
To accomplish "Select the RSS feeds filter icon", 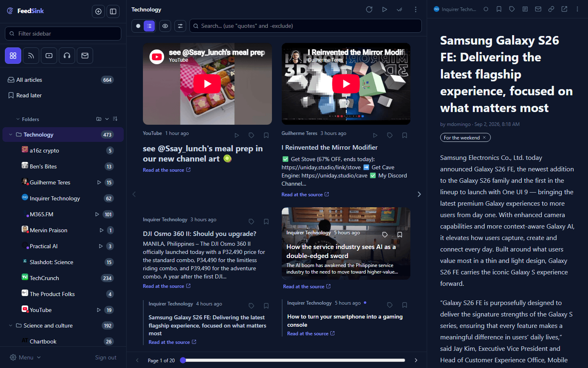I will tap(31, 56).
